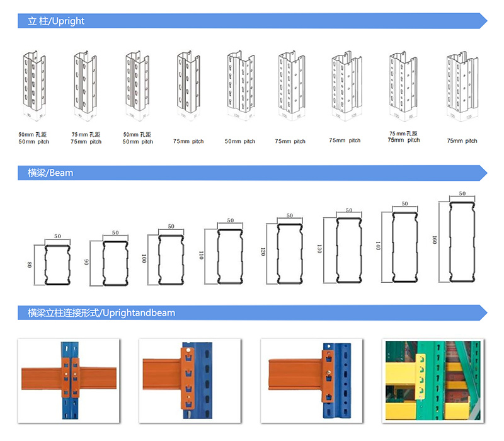Click the 立柱/Upright section header

(253, 21)
